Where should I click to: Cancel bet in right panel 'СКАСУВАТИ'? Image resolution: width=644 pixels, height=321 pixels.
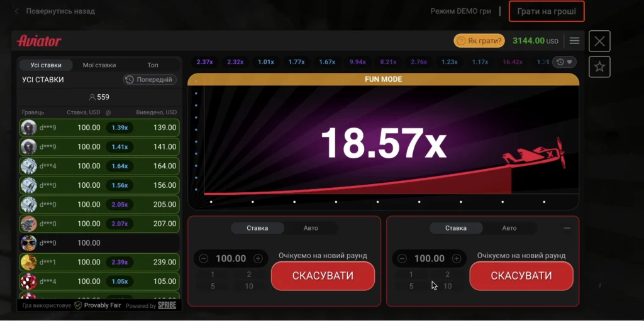point(521,276)
